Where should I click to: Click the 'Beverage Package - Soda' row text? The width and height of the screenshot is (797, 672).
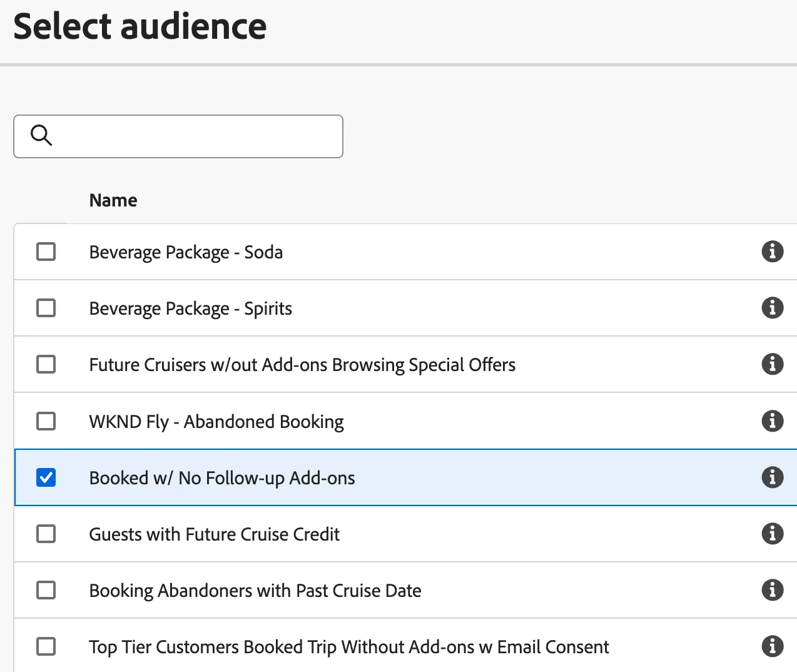coord(186,252)
